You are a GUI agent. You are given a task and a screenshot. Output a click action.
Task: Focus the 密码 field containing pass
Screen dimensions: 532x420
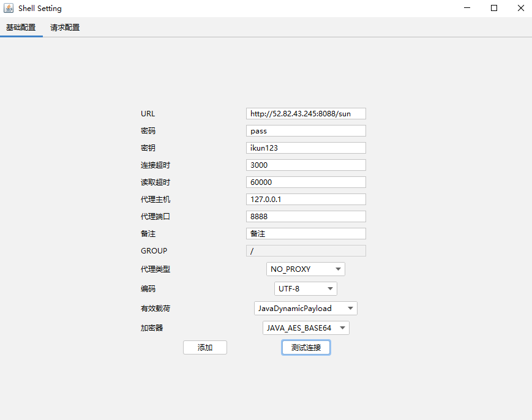pyautogui.click(x=305, y=131)
